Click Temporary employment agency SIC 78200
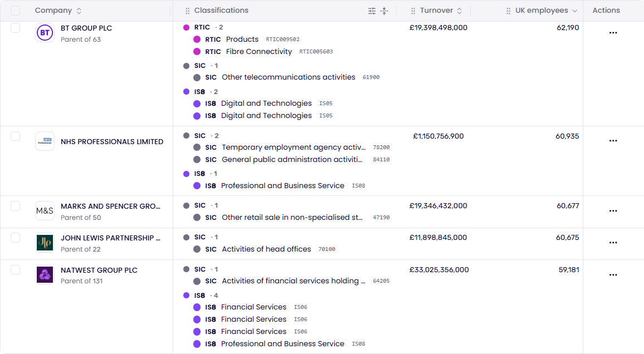 pyautogui.click(x=291, y=147)
